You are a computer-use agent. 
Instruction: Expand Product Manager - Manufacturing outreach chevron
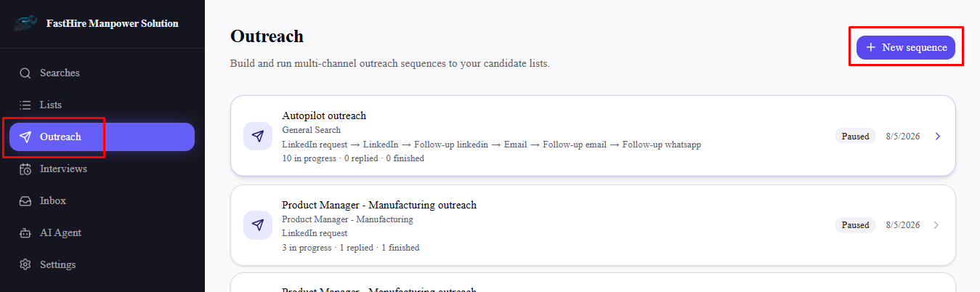click(936, 225)
